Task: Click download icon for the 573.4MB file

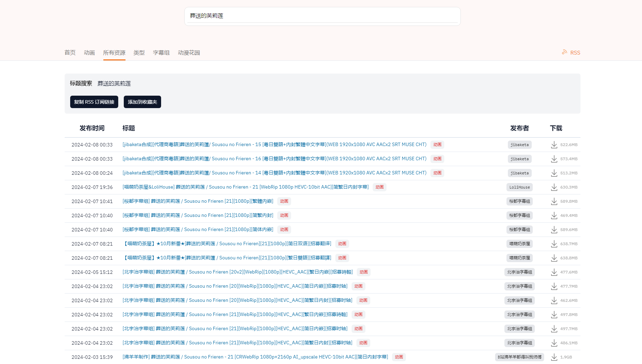Action: [x=554, y=159]
